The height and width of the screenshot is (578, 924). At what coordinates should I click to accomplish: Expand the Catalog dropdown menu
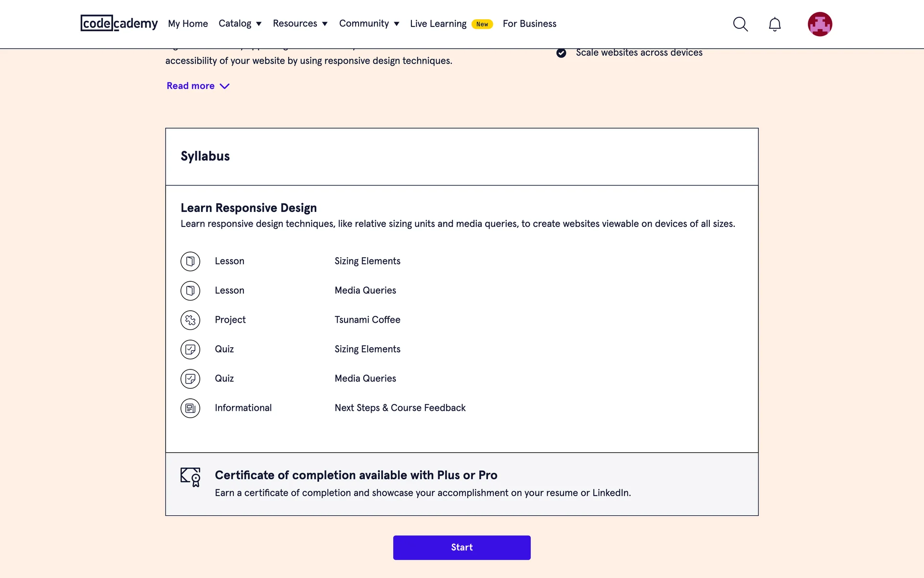pos(240,24)
